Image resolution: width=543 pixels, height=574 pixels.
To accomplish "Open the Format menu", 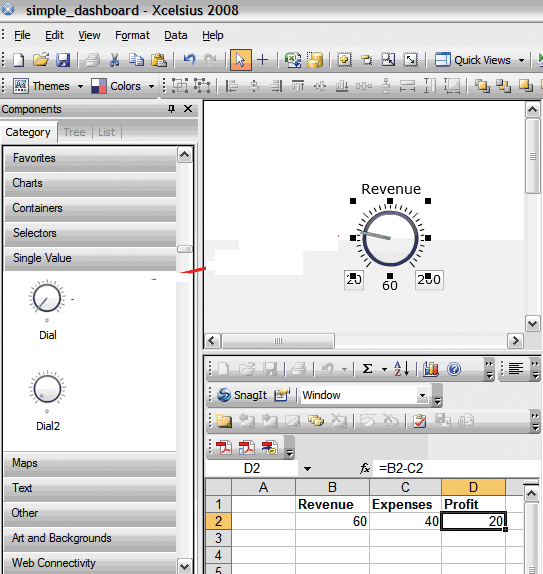I will pos(132,35).
